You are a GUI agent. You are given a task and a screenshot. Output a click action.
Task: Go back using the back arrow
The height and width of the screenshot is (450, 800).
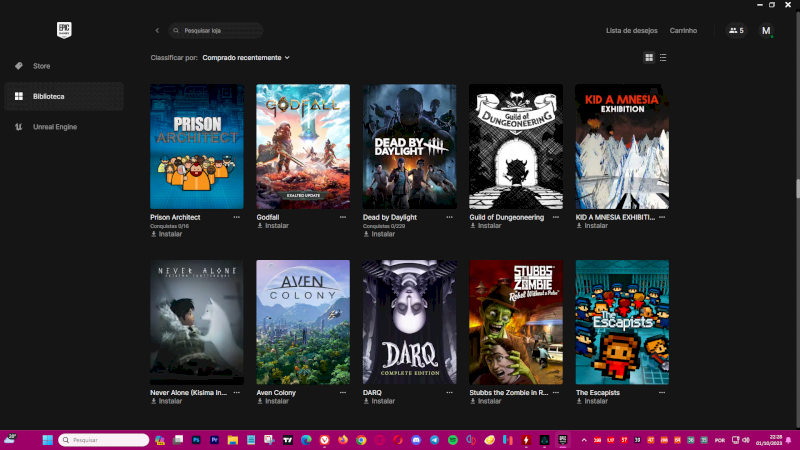point(157,31)
